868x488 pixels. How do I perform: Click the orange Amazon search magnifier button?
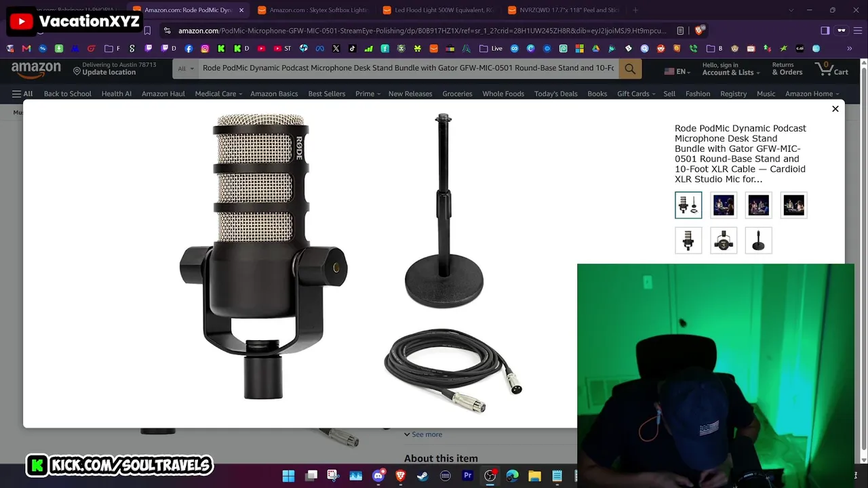(630, 68)
